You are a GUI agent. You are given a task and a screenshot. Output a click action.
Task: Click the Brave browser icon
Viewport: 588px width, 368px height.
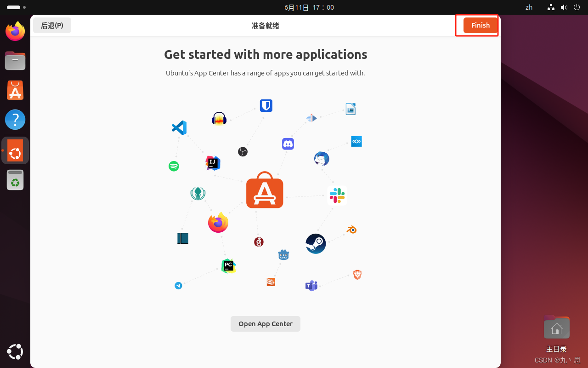click(x=357, y=275)
